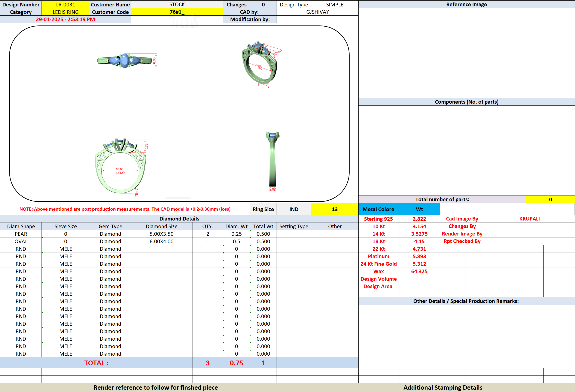575x392 pixels.
Task: Click diamond size 6.00X4.00
Action: pyautogui.click(x=162, y=241)
